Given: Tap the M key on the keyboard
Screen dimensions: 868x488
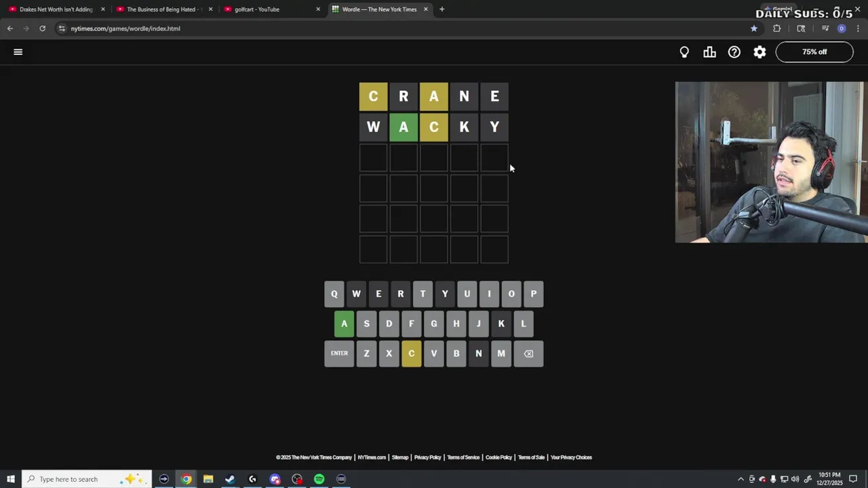Looking at the screenshot, I should tap(501, 353).
